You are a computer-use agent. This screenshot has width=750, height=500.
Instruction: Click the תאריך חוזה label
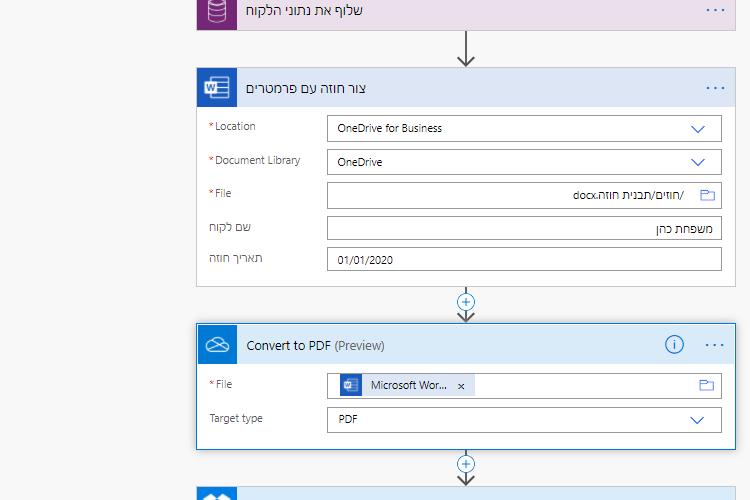point(235,258)
